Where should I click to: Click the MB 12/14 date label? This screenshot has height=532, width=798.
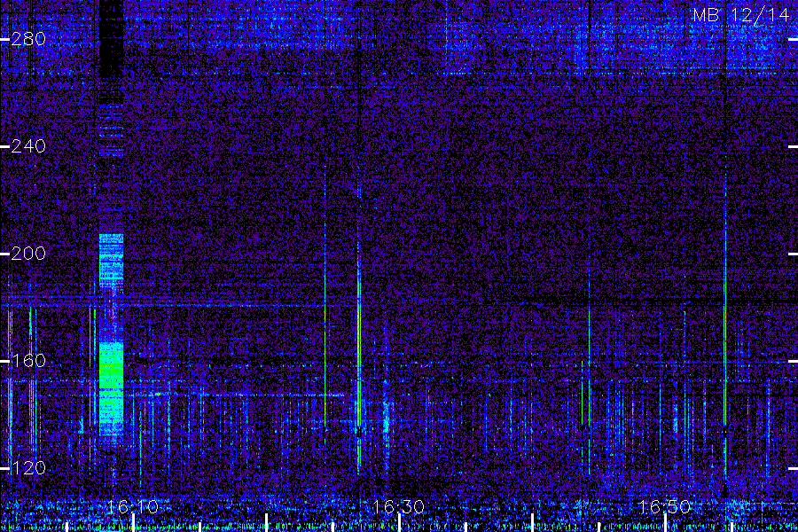click(x=741, y=15)
